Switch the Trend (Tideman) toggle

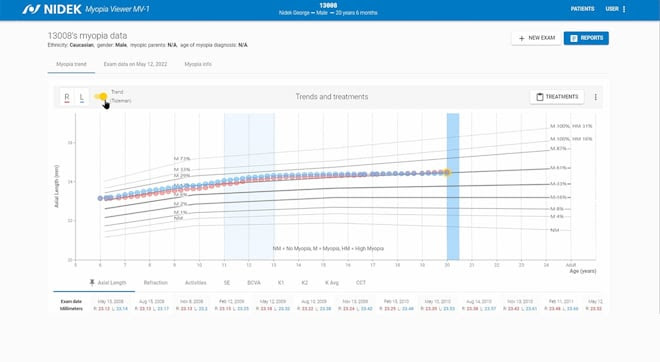101,97
